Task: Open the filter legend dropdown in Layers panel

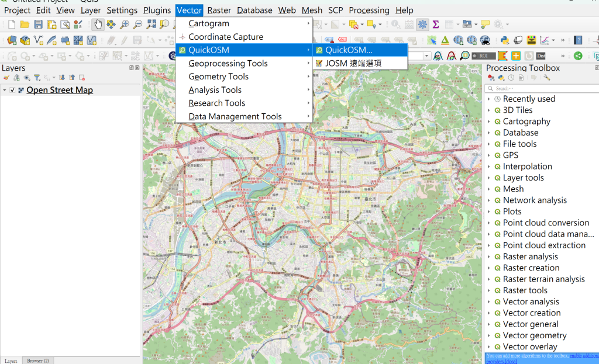Action: [x=37, y=78]
